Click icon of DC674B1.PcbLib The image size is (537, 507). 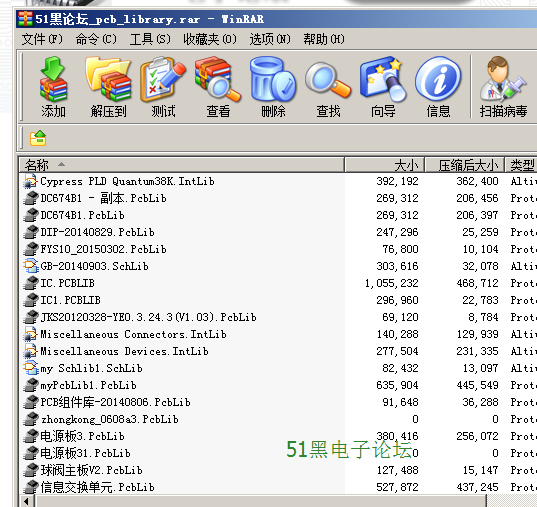30,215
